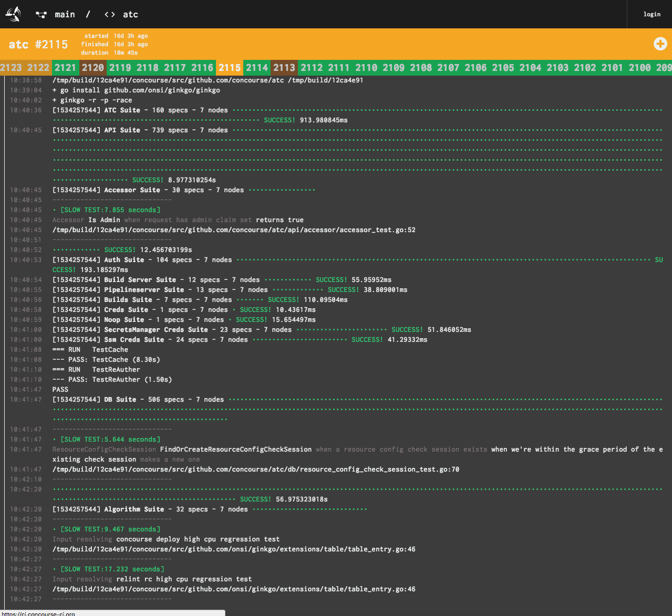Go to build 2121
This screenshot has width=672, height=616.
tap(66, 68)
